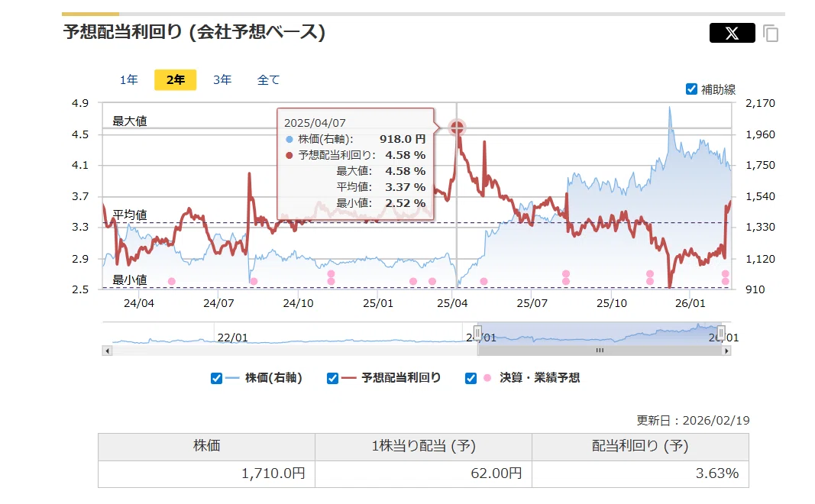Click the right scroll arrow of range navigator
This screenshot has height=504, width=815.
tap(726, 351)
